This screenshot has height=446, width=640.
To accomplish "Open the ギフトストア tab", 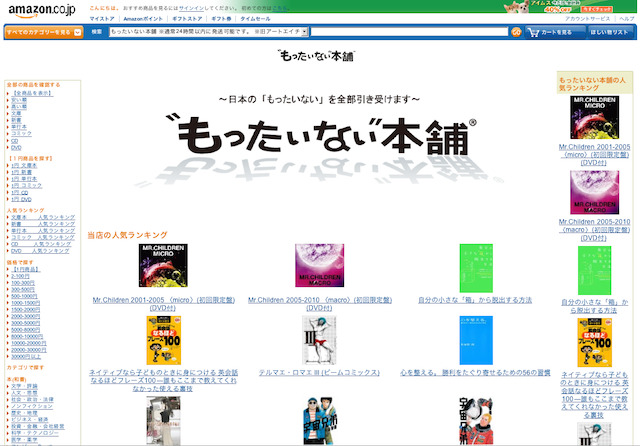I will (x=187, y=19).
